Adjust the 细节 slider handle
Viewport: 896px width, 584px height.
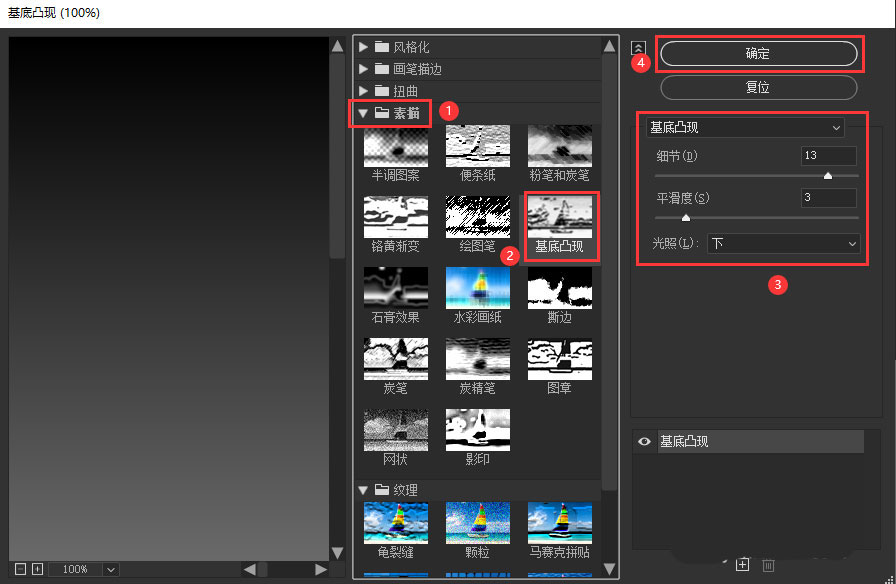coord(828,175)
